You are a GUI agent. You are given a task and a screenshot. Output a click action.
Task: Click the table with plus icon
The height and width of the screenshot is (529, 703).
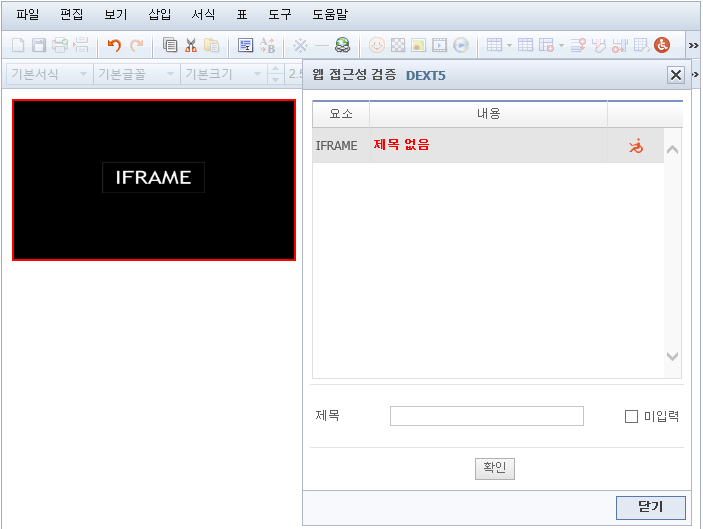546,45
